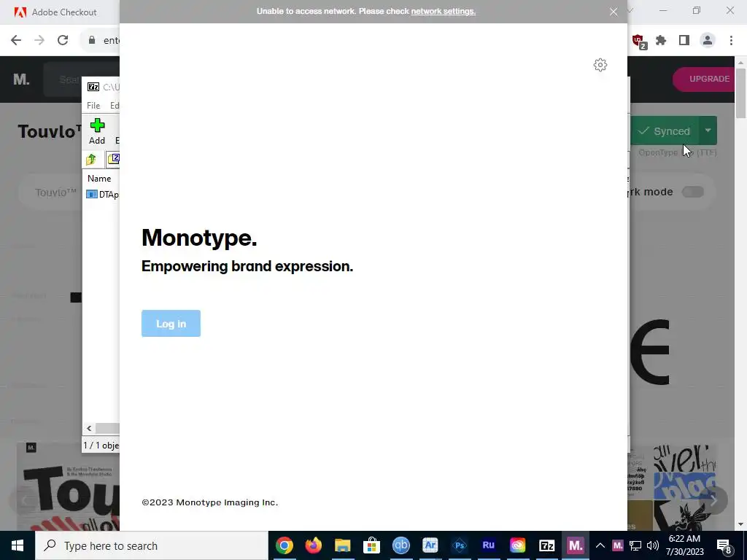Go back in the browser
Screen dimensions: 747x560
(16, 41)
